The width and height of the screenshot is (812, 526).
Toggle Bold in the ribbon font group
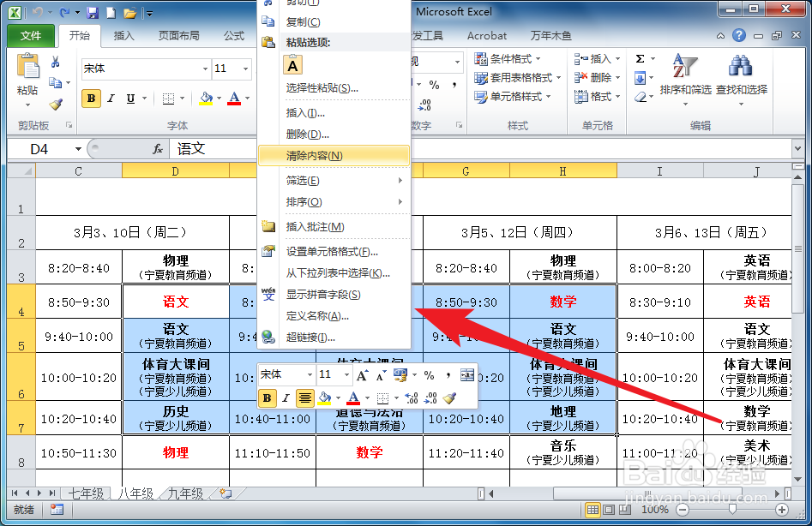coord(91,98)
